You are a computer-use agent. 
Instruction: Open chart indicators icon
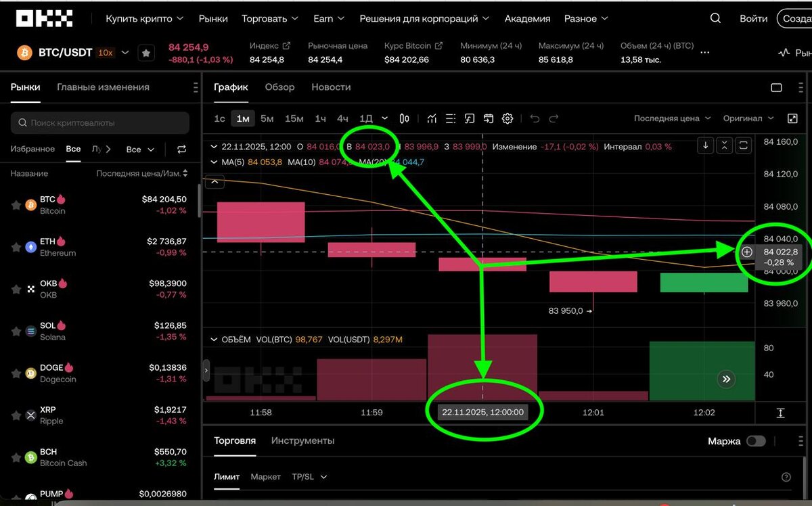click(x=432, y=118)
